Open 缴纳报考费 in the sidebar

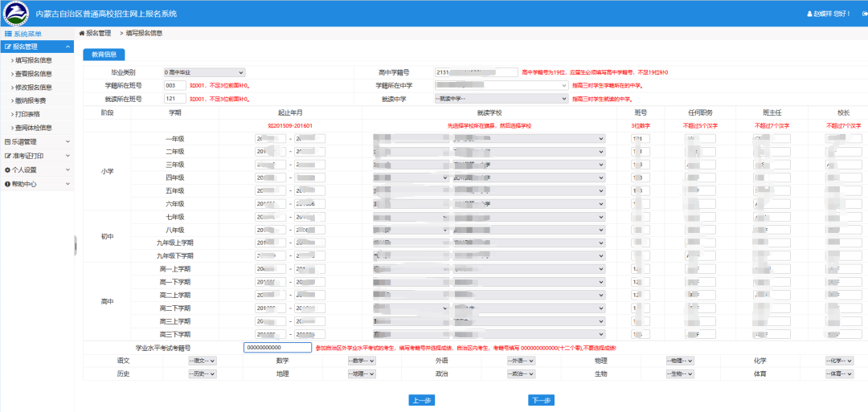(32, 100)
